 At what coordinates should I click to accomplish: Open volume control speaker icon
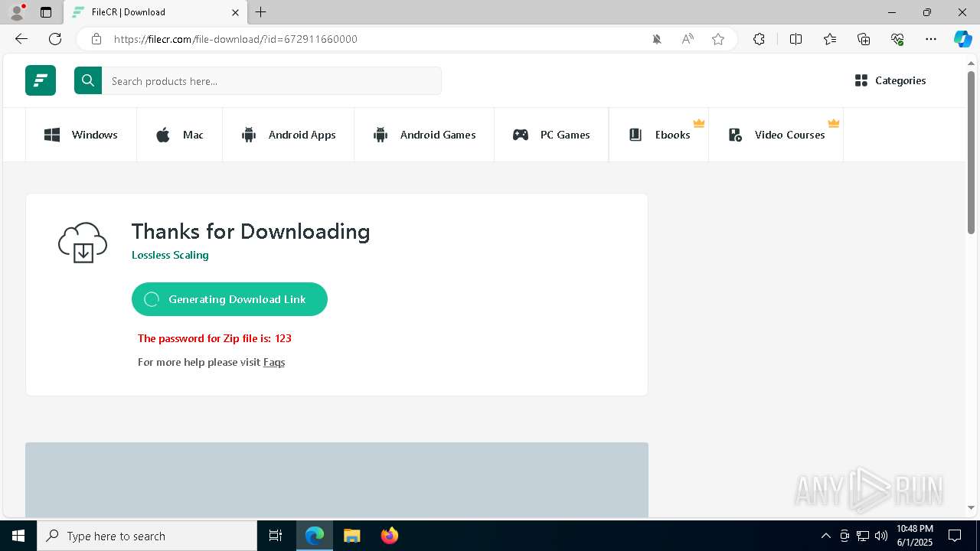[x=881, y=536]
